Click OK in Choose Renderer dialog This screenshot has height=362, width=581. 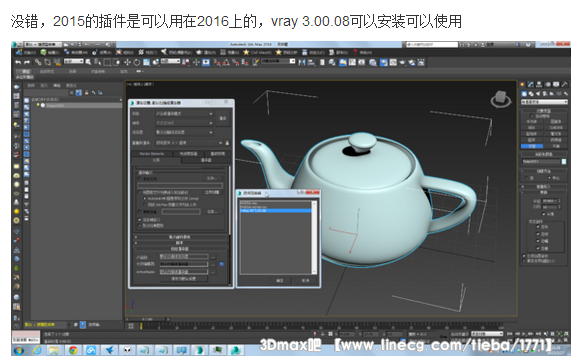pos(280,280)
